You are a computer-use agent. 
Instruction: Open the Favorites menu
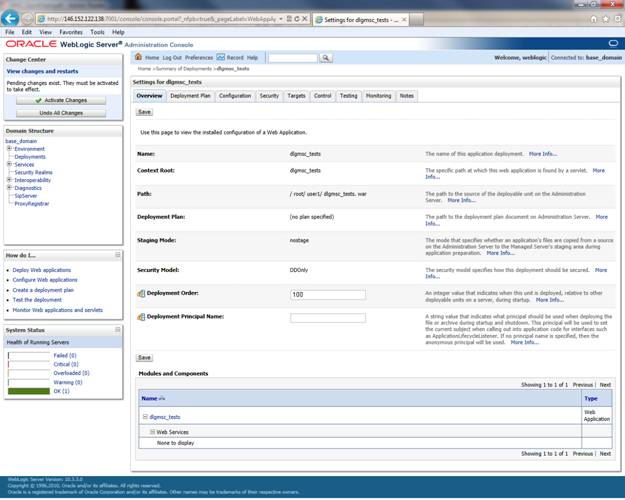click(x=71, y=32)
